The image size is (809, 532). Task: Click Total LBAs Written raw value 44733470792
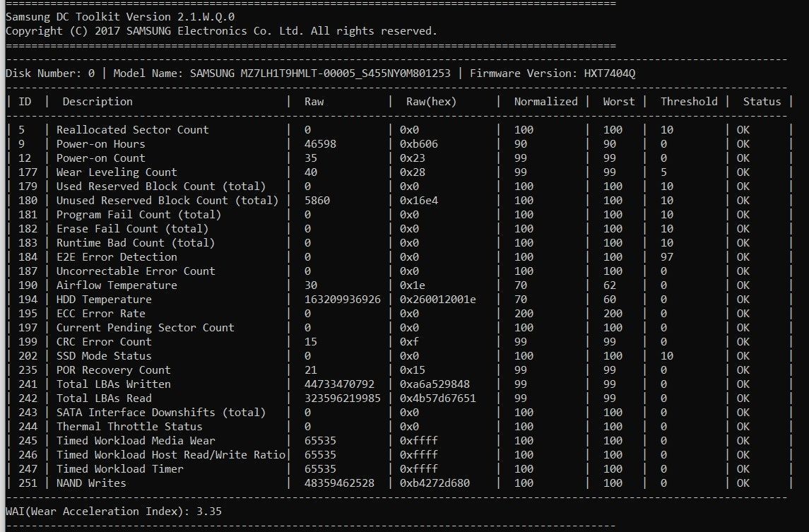pos(339,384)
